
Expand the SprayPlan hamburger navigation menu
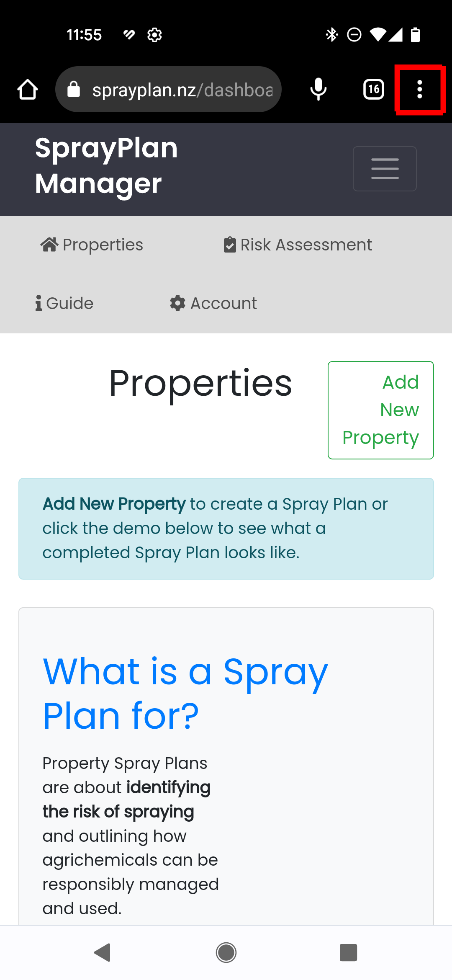tap(385, 169)
